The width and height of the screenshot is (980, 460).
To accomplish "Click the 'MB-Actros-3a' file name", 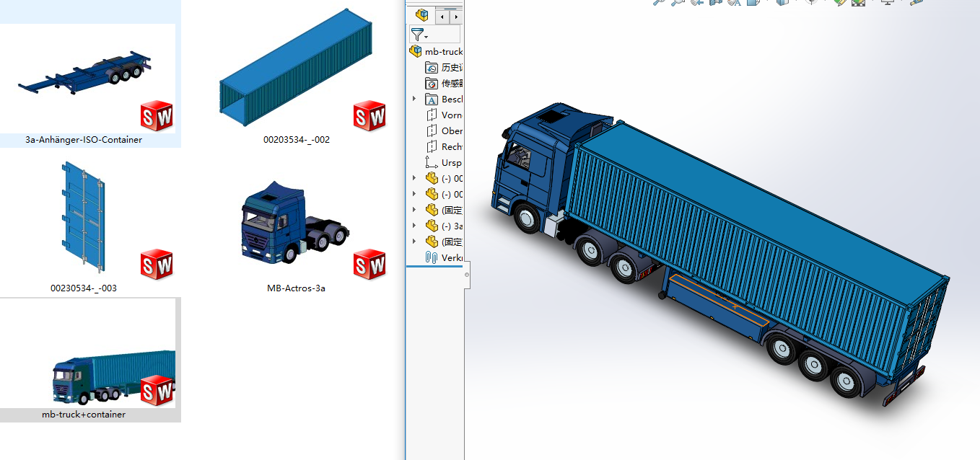I will tap(297, 288).
